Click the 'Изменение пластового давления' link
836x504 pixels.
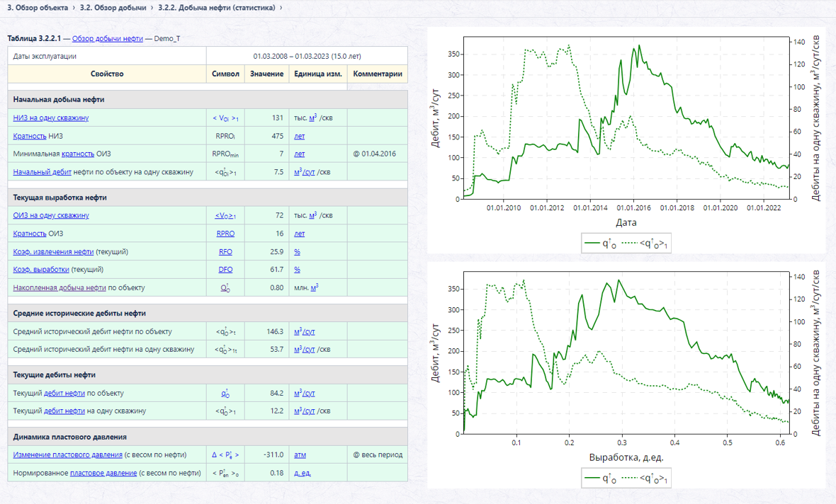68,455
